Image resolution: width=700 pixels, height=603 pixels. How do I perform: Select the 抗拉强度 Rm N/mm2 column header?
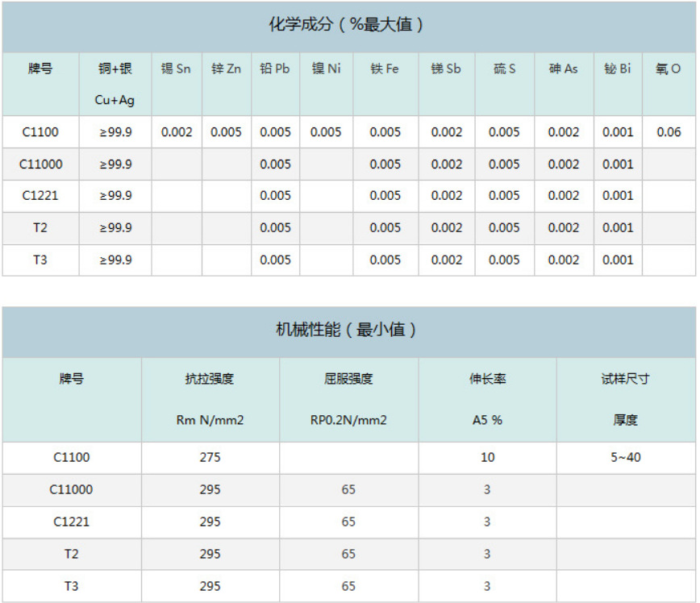coord(210,400)
